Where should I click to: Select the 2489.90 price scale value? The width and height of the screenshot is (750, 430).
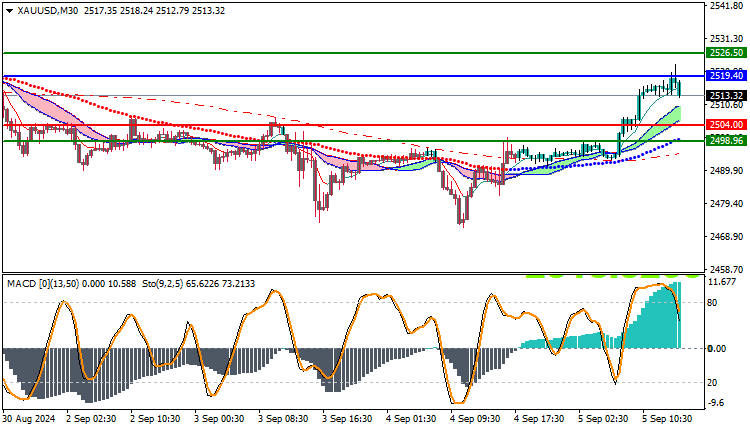pyautogui.click(x=727, y=171)
